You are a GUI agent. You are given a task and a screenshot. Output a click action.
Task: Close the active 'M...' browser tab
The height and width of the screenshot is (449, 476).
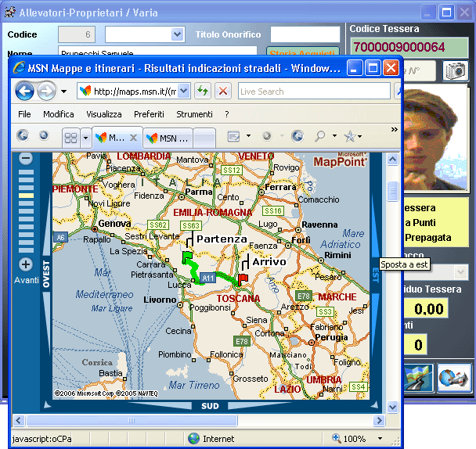[133, 138]
